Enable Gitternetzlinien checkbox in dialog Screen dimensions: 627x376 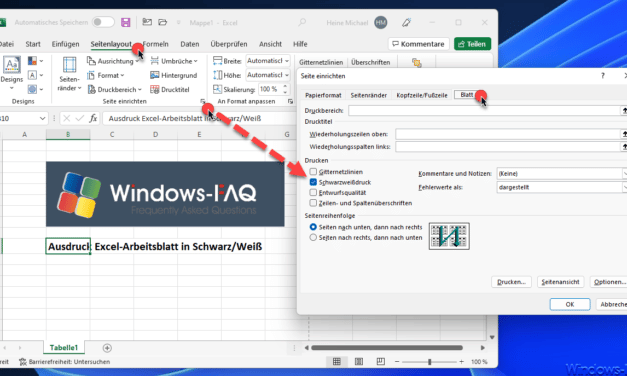(x=313, y=172)
